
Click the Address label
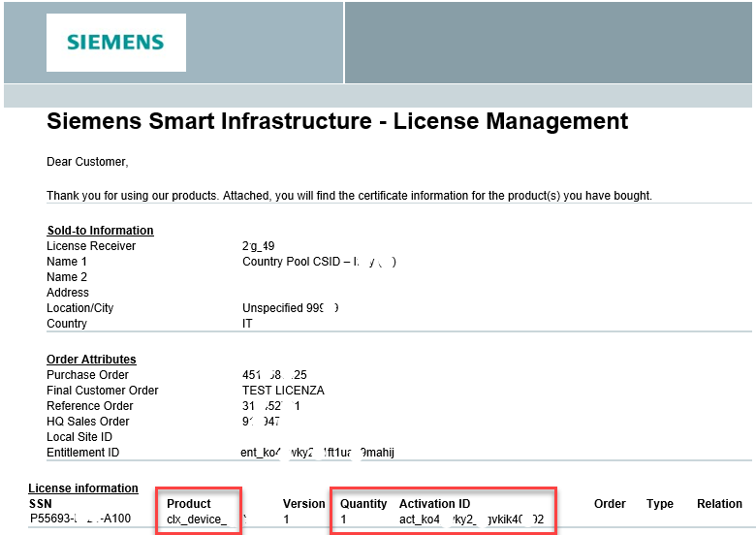coord(68,293)
